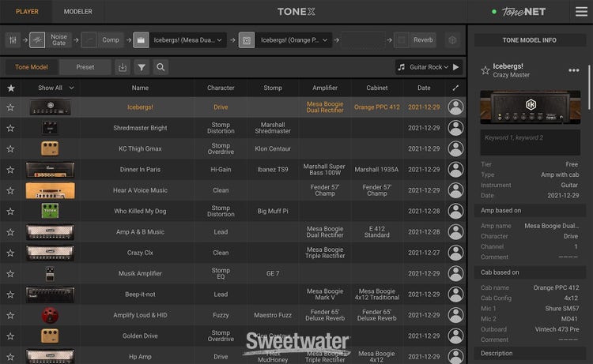Viewport: 593px width, 364px height.
Task: Select the Reverb block icon
Action: coord(401,40)
